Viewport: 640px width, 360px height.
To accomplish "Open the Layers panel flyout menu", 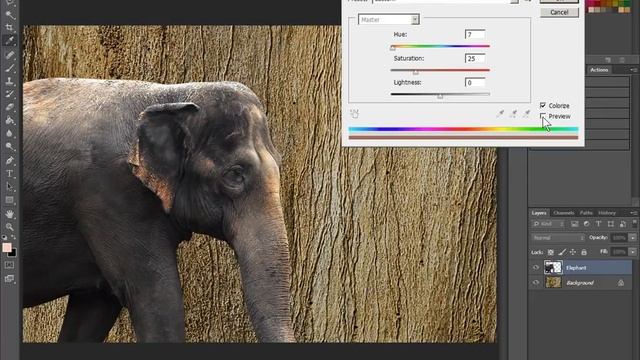I will coord(633,213).
